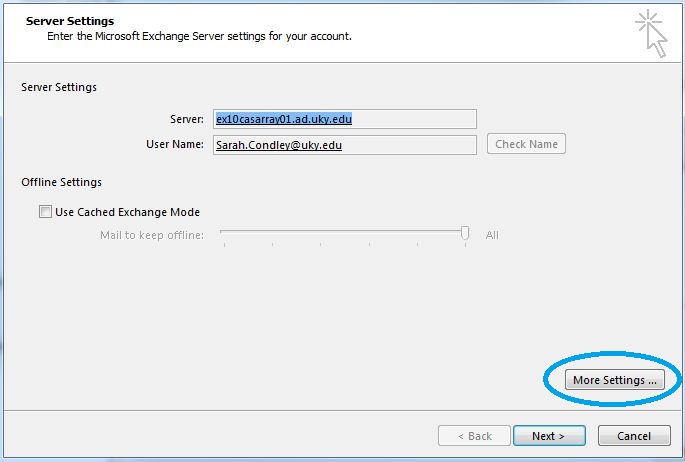
Task: Go back with the Back button
Action: [x=474, y=435]
